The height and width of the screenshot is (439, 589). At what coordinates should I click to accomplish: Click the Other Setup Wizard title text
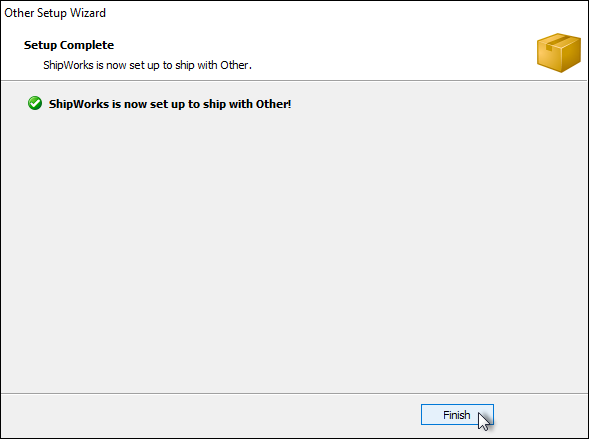tap(55, 13)
